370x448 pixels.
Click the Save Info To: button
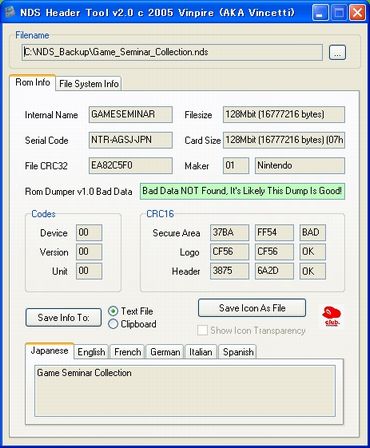pyautogui.click(x=63, y=318)
